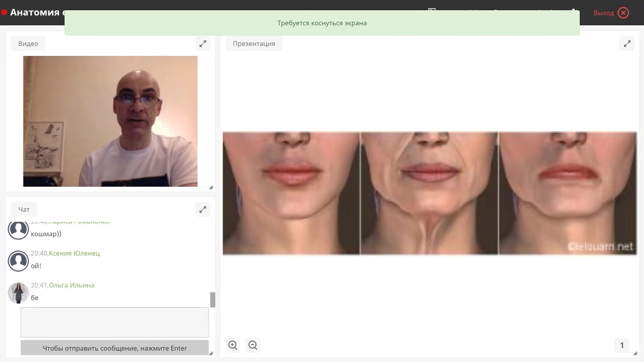Click the chat message "бе"
Screen dimensions: 644x362
click(34, 298)
